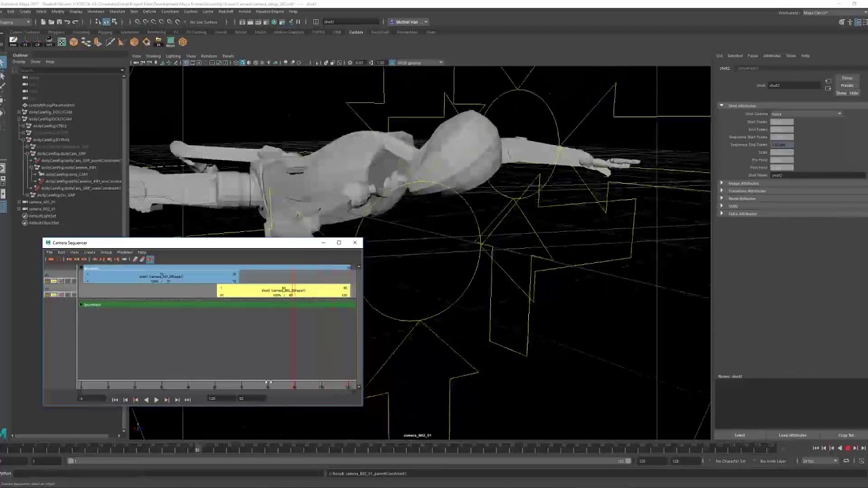Toggle lock icon on second sequencer track
Screen dimensions: 868x488
(47, 295)
